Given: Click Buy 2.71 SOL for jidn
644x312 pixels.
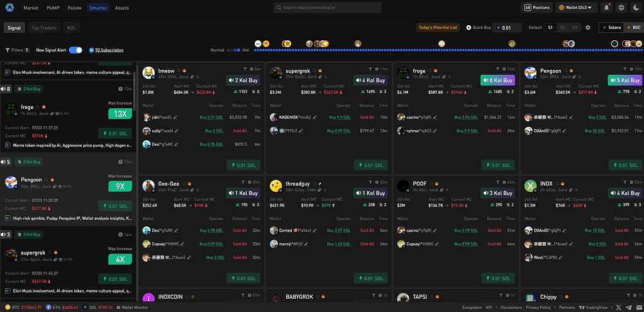Looking at the screenshot, I should 211,118.
